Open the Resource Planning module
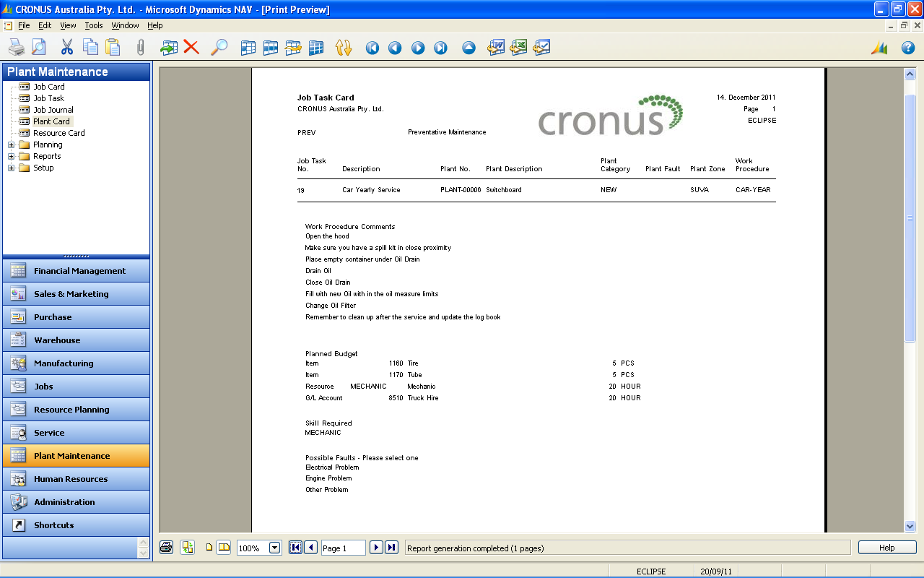 (x=77, y=410)
